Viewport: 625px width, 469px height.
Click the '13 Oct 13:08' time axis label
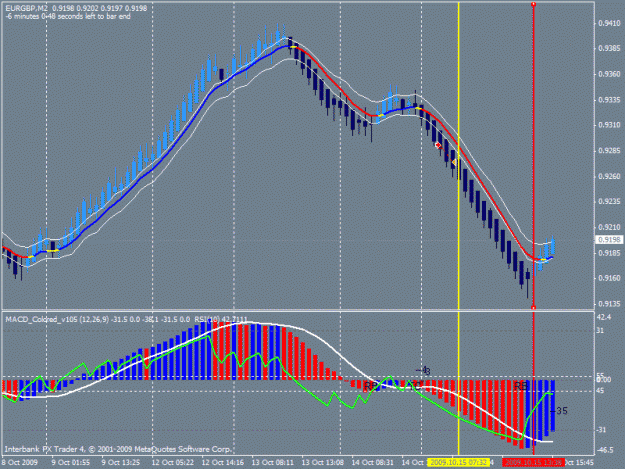point(322,463)
